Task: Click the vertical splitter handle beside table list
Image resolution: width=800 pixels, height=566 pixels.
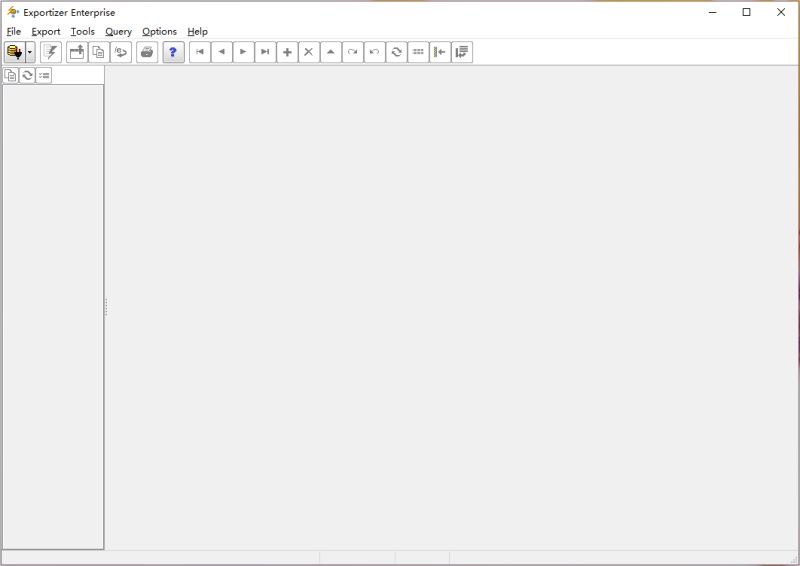Action: pyautogui.click(x=106, y=307)
